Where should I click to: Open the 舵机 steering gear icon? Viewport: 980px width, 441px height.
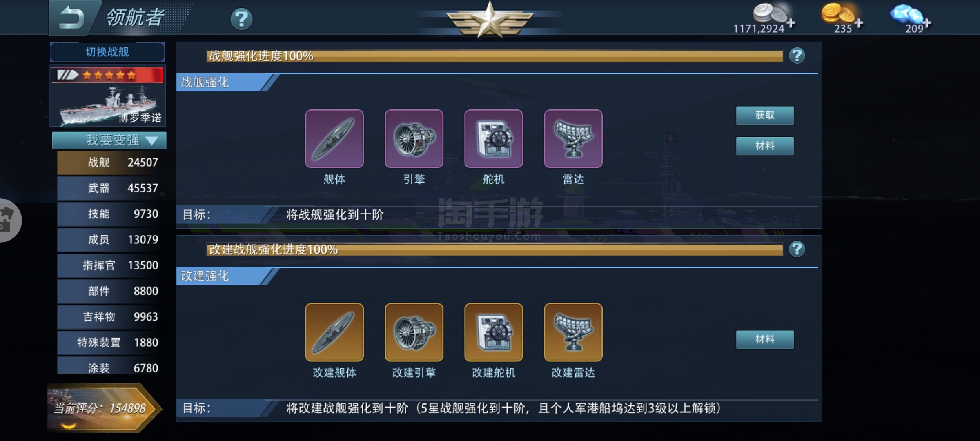point(493,138)
